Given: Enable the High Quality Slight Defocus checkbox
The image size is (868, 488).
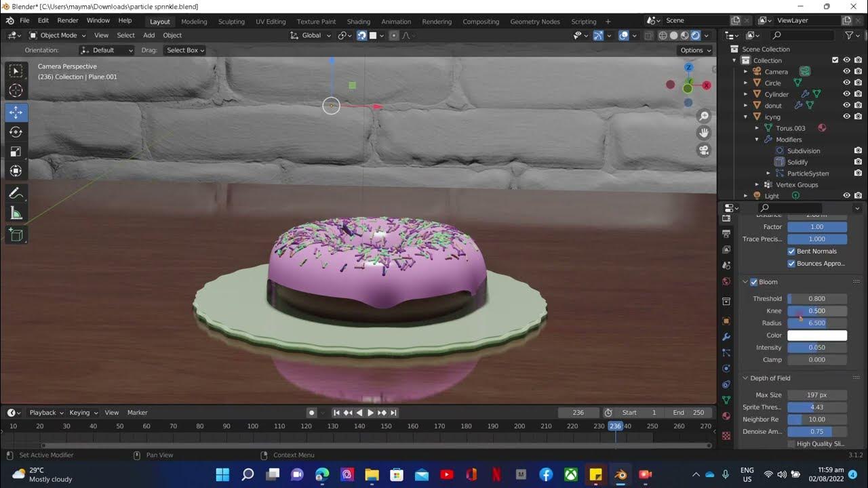Looking at the screenshot, I should [791, 443].
